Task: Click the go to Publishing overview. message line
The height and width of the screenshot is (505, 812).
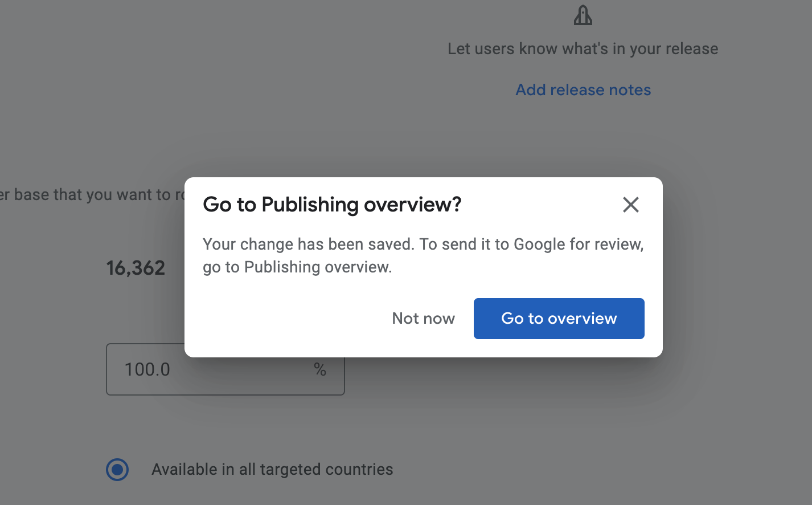Action: click(297, 267)
